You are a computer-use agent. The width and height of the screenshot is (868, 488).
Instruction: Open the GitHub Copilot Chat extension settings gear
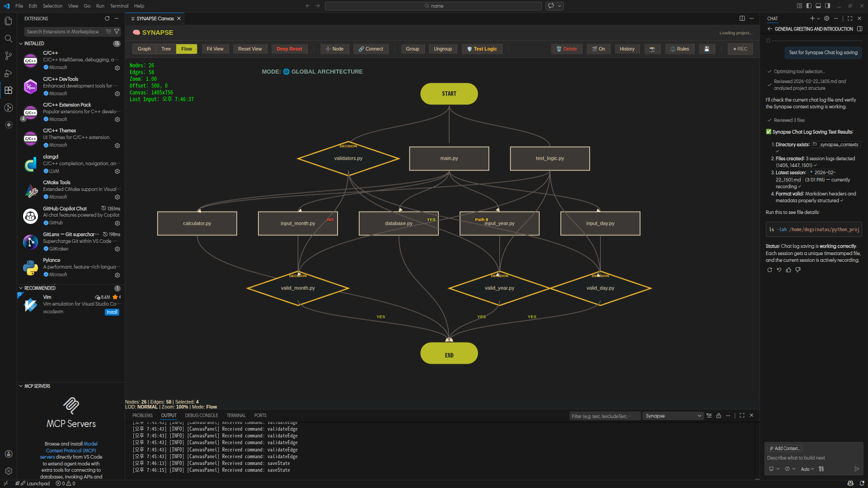click(117, 223)
